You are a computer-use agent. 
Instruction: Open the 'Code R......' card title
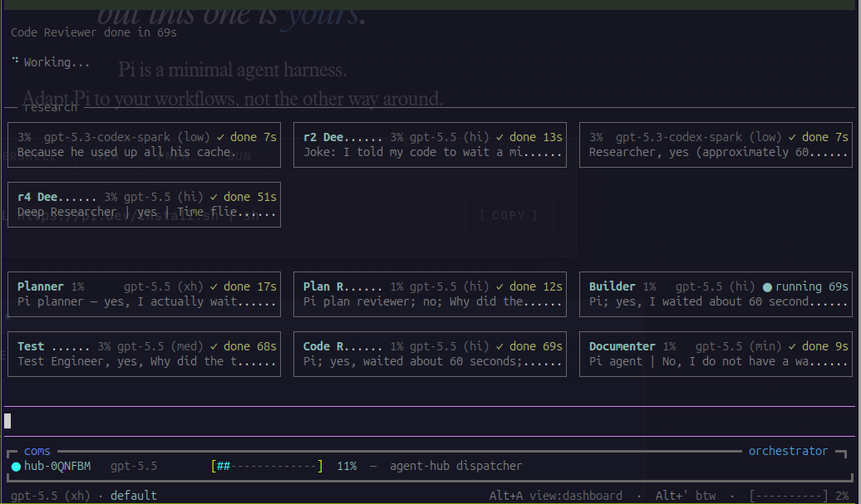pyautogui.click(x=342, y=346)
